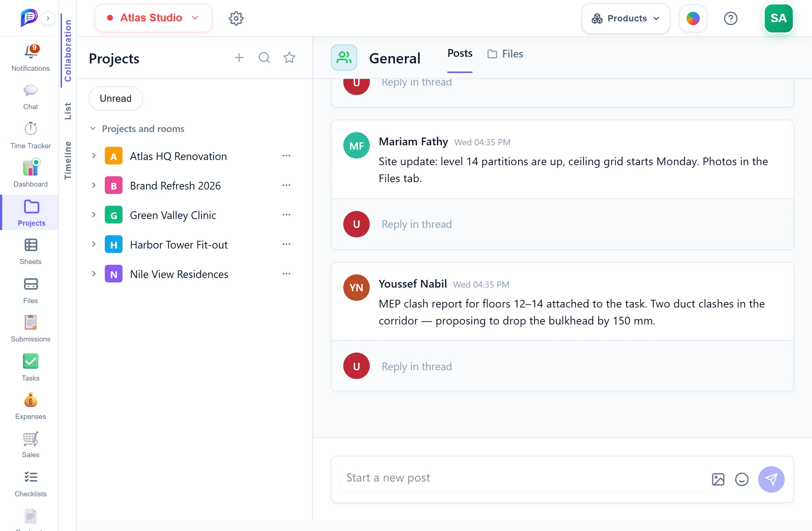The height and width of the screenshot is (531, 812).
Task: Click Reply in thread under Mariam Fathy's post
Action: 417,224
